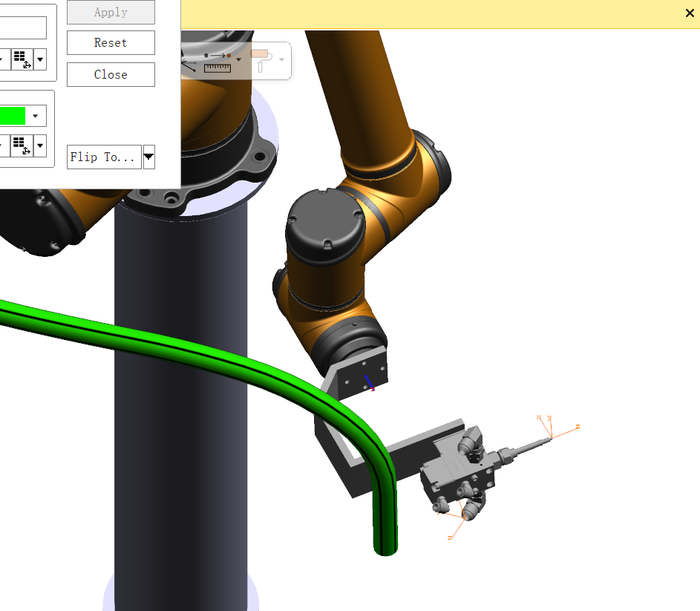Click the Flip To... button
700x611 pixels.
click(x=104, y=157)
